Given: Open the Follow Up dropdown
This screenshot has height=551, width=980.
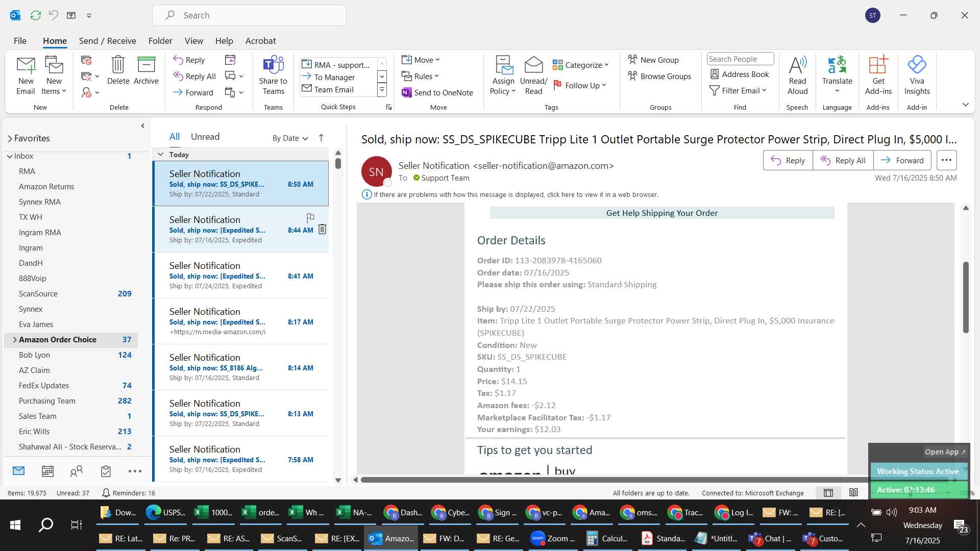Looking at the screenshot, I should click(x=580, y=85).
